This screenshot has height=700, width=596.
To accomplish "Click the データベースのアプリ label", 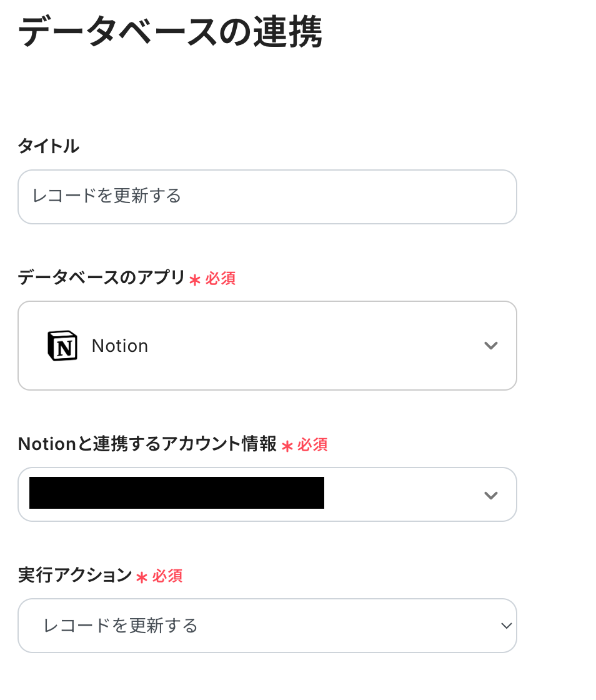I will (101, 277).
